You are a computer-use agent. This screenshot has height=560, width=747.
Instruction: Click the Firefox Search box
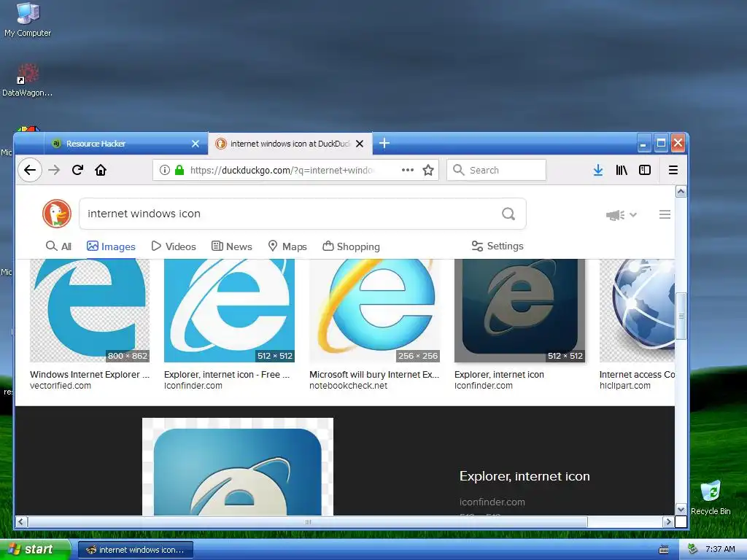pyautogui.click(x=496, y=170)
